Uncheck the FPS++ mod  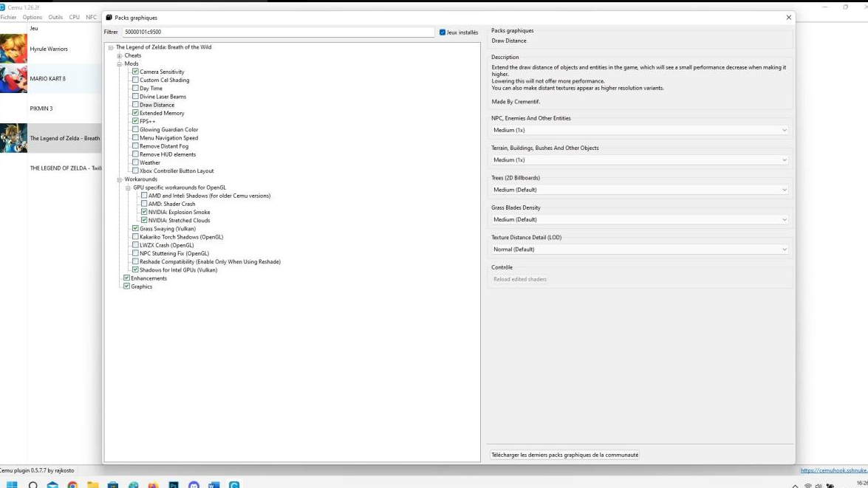(135, 121)
